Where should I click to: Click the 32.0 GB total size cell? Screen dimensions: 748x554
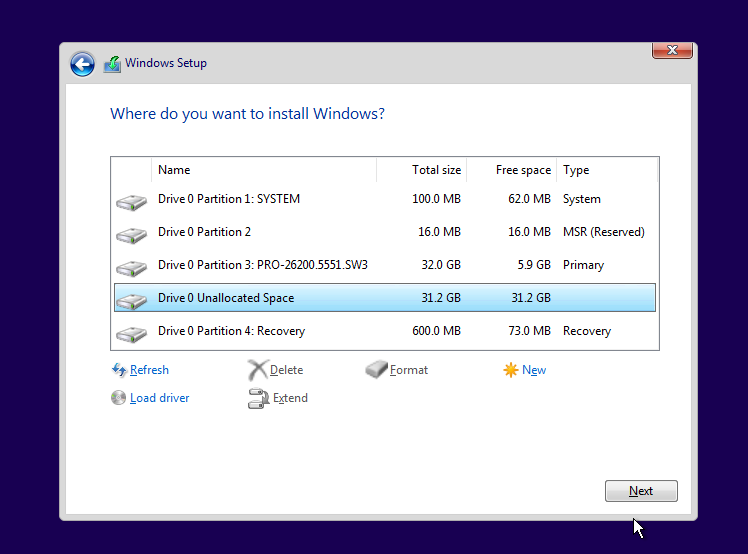[x=441, y=265]
